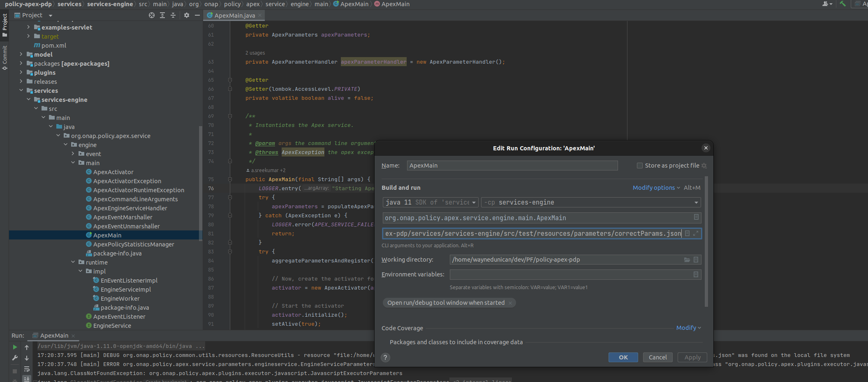Click the Project tree vertical scrollbar
This screenshot has width=868, height=382.
[201, 184]
